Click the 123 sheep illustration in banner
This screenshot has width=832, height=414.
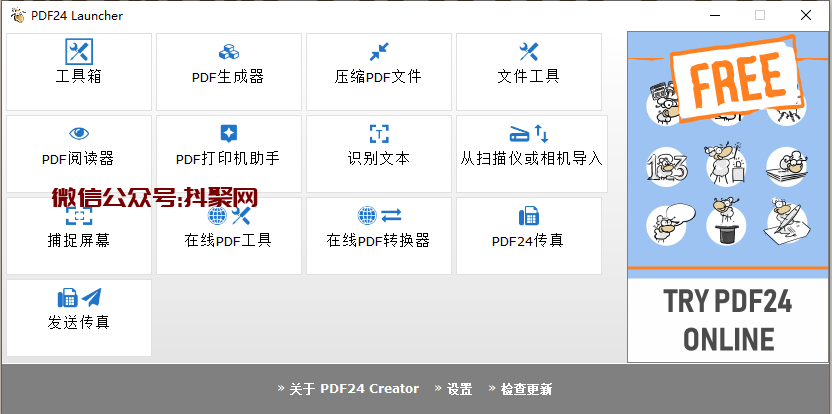point(667,166)
